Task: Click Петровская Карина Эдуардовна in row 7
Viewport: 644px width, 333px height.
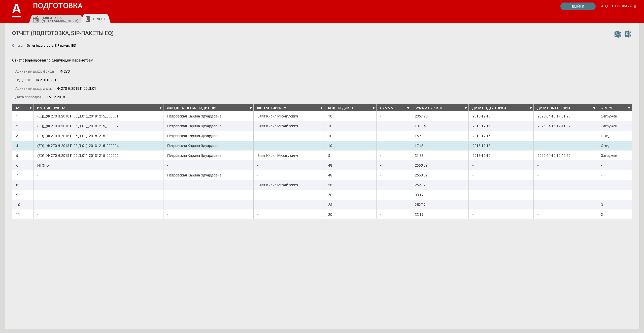Action: click(x=194, y=175)
